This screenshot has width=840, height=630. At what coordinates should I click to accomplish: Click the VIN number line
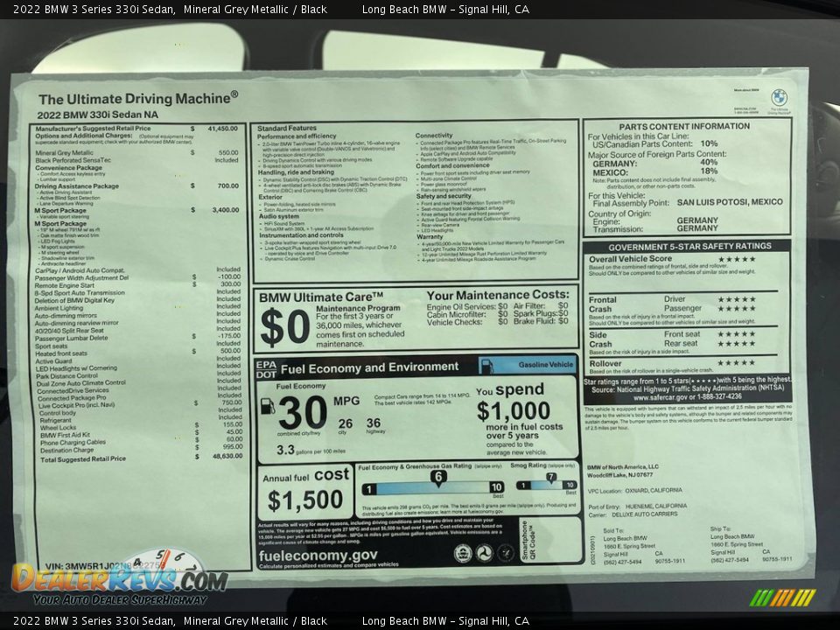point(106,565)
